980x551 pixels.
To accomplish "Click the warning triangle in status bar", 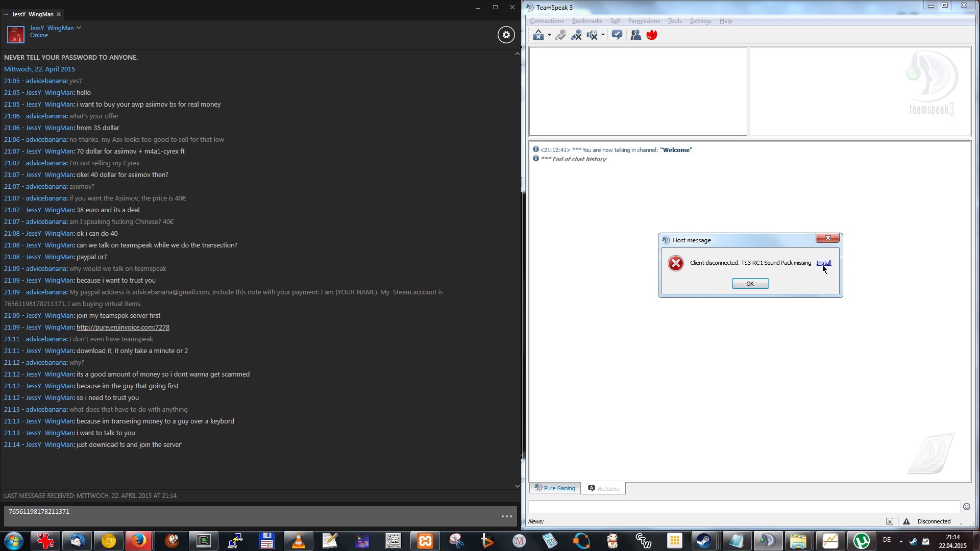I will 906,521.
